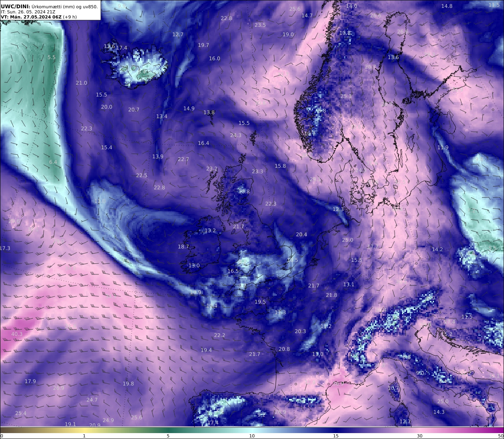Click the 20.7 value on the map
The width and height of the screenshot is (504, 439).
pos(133,109)
